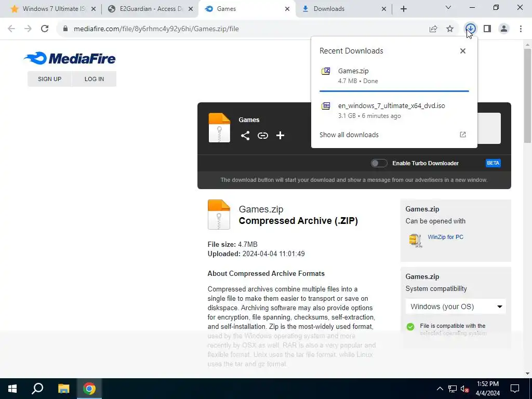Image resolution: width=532 pixels, height=399 pixels.
Task: Click the share page icon in toolbar
Action: coord(433,29)
